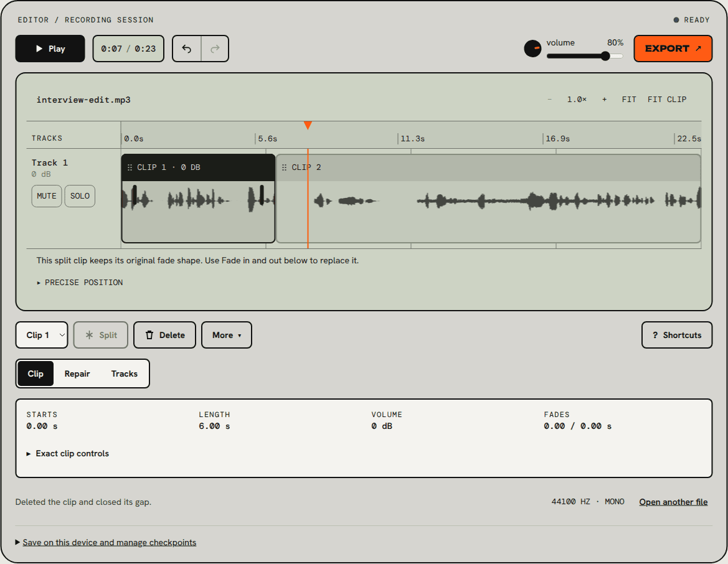
Task: Expand Save on this device and checkpoints
Action: [x=106, y=542]
